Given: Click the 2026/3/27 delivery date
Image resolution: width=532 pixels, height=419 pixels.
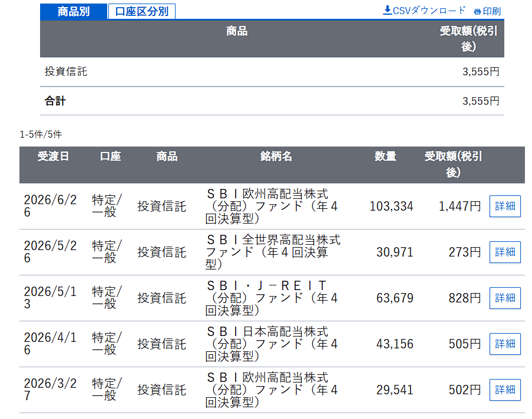Looking at the screenshot, I should [x=50, y=390].
